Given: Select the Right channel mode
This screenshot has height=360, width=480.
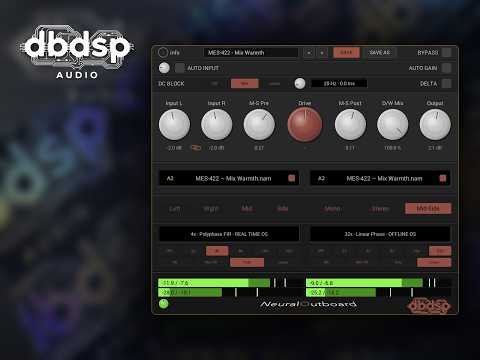Looking at the screenshot, I should (211, 209).
